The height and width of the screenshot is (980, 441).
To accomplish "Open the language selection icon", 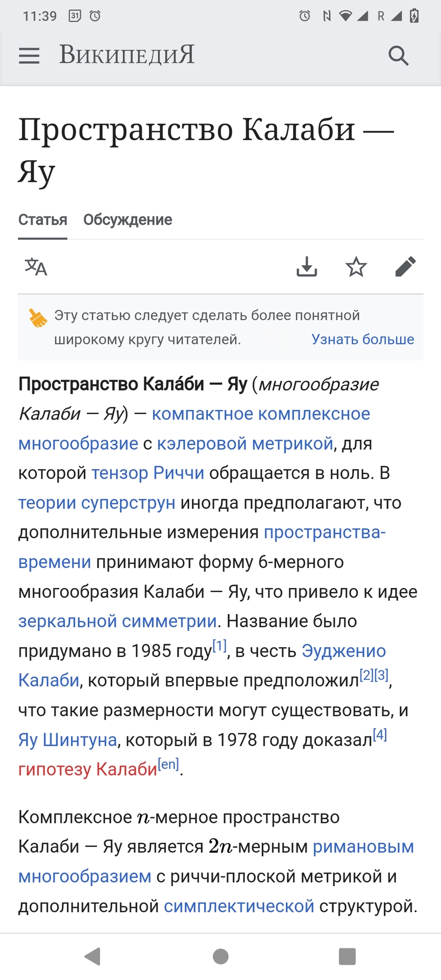I will pyautogui.click(x=36, y=266).
